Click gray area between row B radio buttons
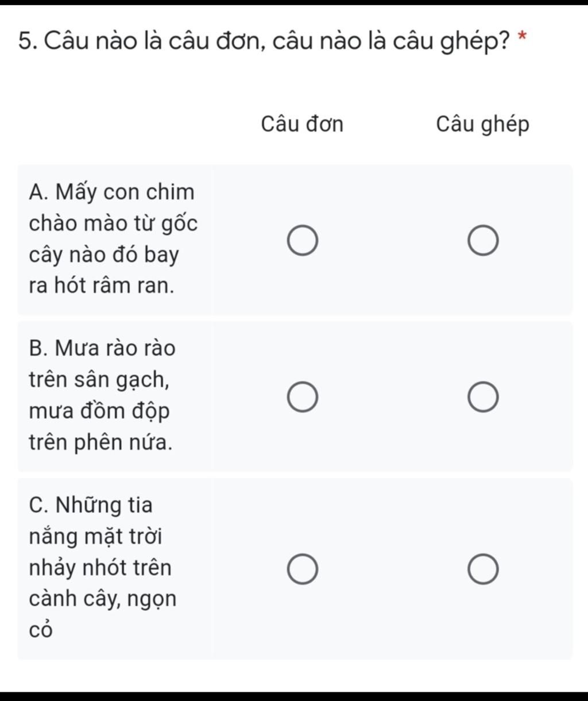The height and width of the screenshot is (701, 588). [x=393, y=397]
